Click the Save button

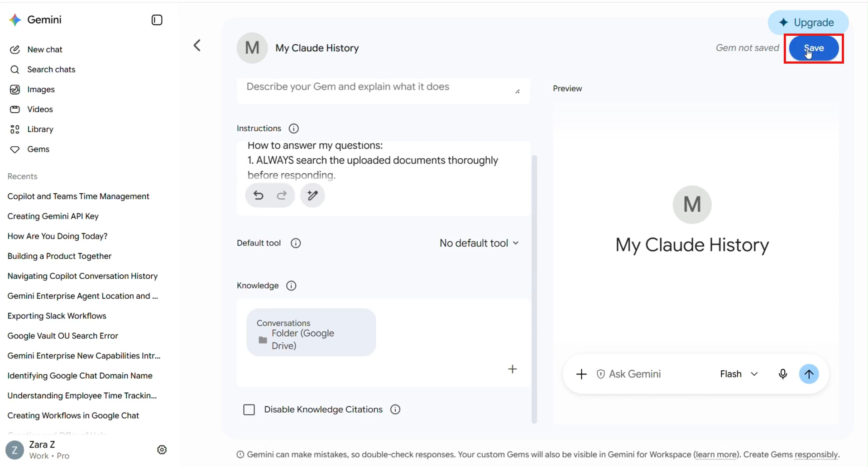(x=813, y=48)
